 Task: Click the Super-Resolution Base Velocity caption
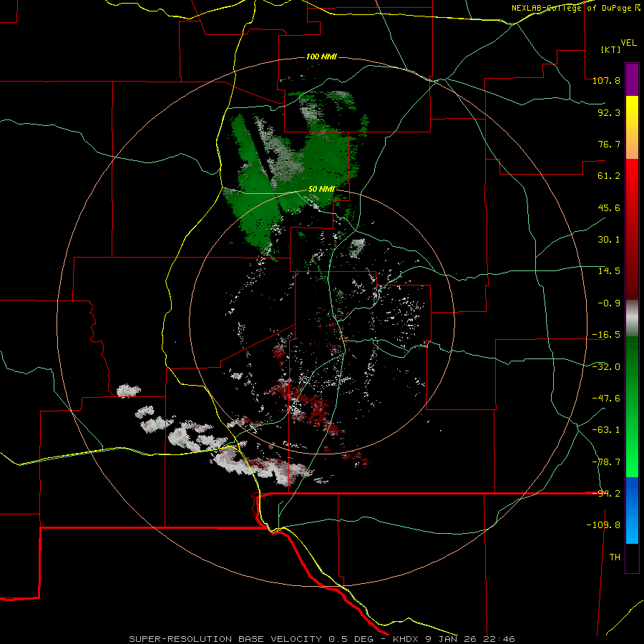tap(321, 639)
